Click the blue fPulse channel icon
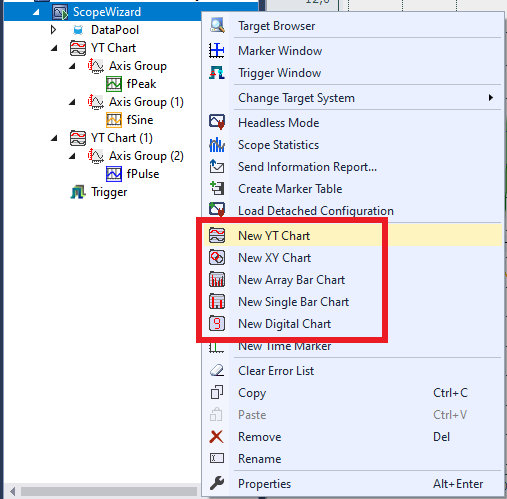The width and height of the screenshot is (507, 499). (114, 174)
